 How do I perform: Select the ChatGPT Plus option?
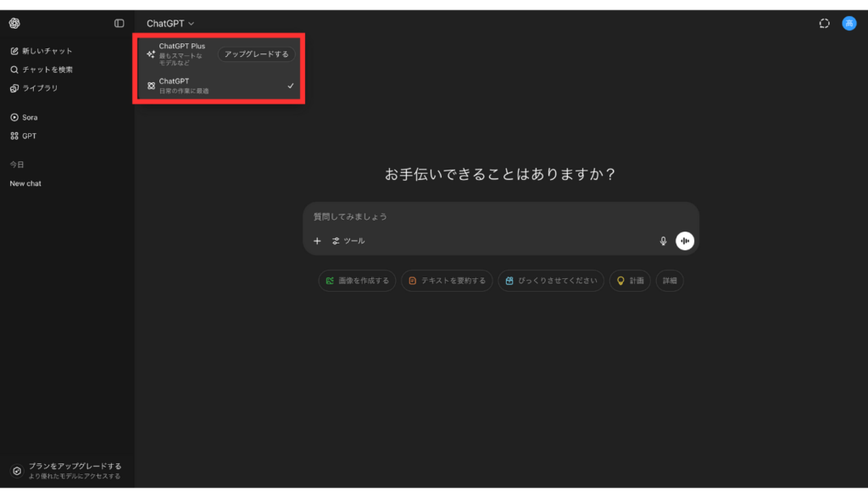pyautogui.click(x=220, y=54)
